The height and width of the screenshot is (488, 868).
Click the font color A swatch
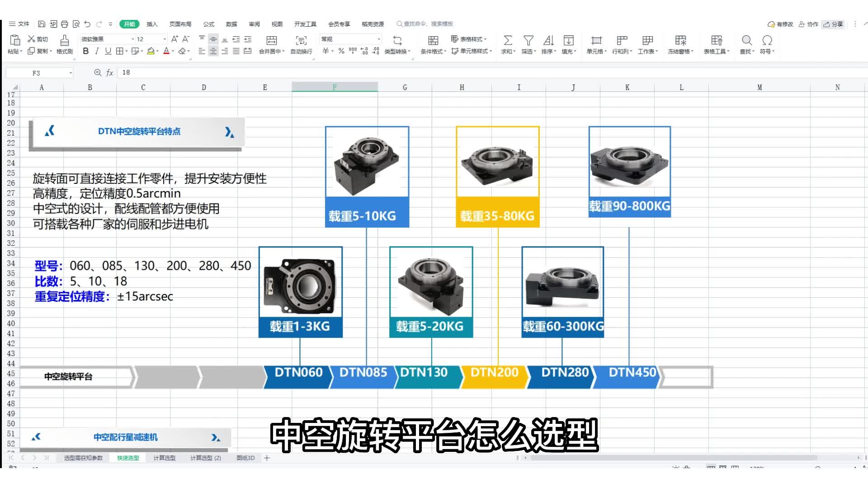166,51
